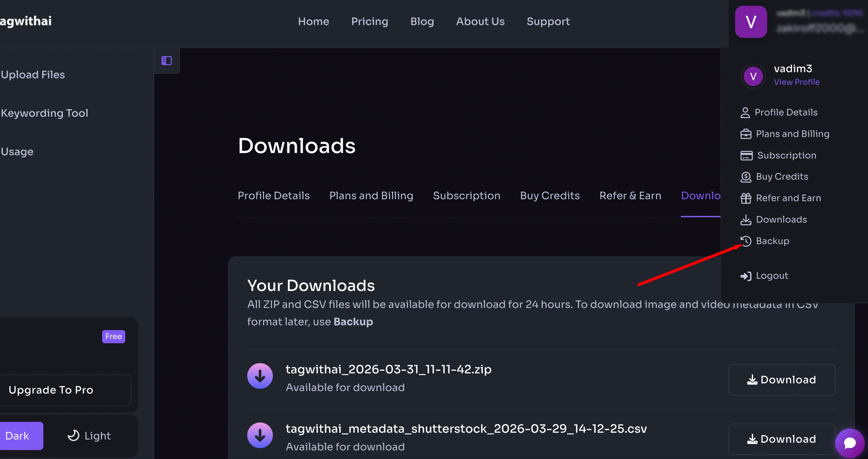Select Pricing in the top navigation

coord(369,21)
